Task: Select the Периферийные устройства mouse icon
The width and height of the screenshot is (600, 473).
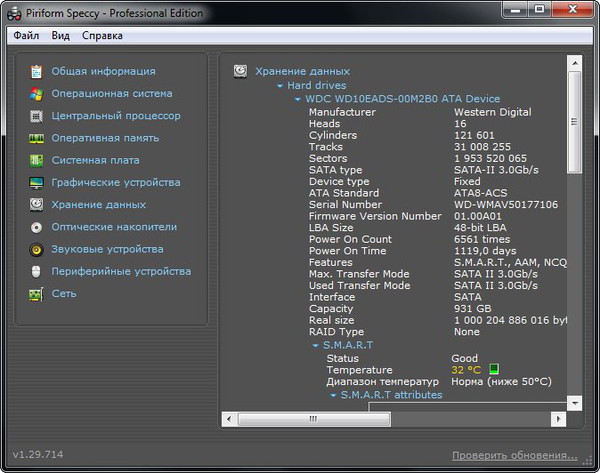Action: pyautogui.click(x=36, y=271)
